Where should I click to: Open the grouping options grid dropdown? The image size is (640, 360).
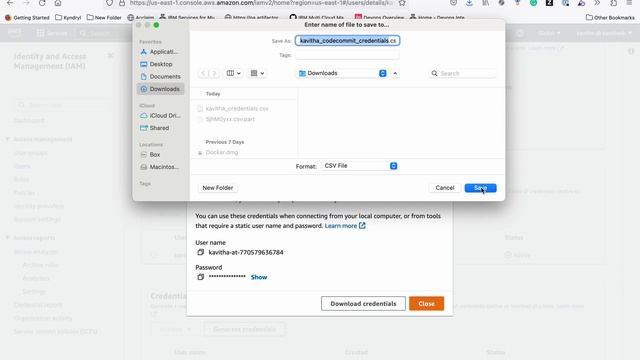point(257,73)
